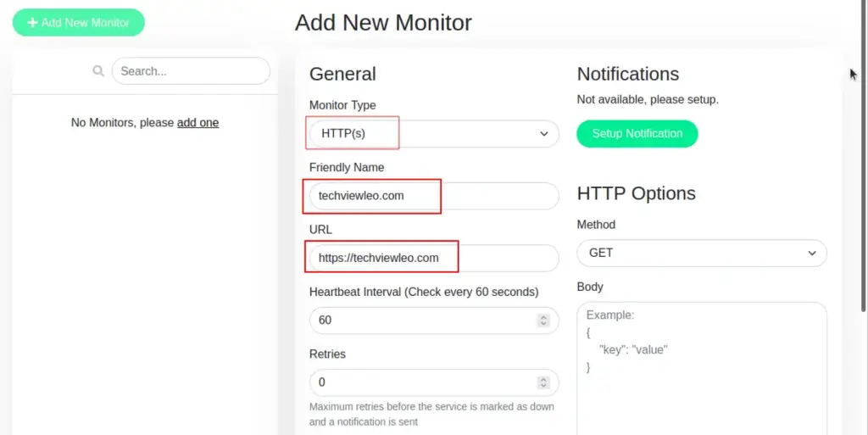
Task: Decrease Retries using the down arrow
Action: pyautogui.click(x=543, y=385)
